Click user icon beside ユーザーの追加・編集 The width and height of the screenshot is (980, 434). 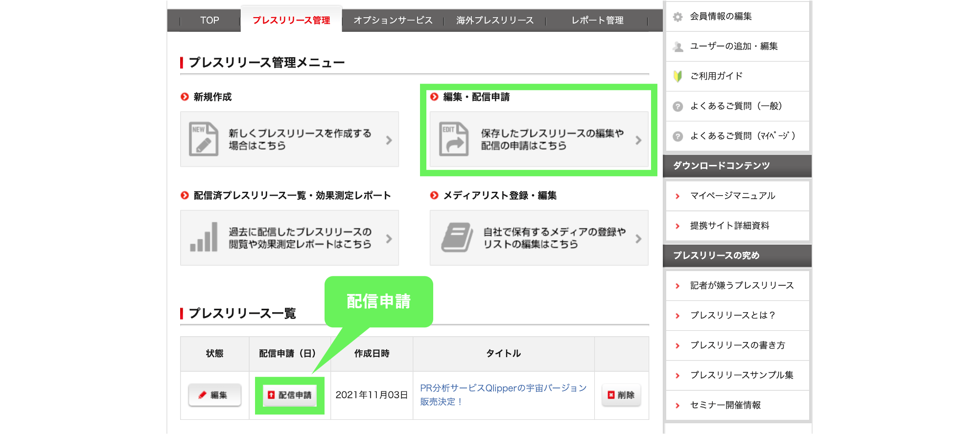pyautogui.click(x=677, y=46)
